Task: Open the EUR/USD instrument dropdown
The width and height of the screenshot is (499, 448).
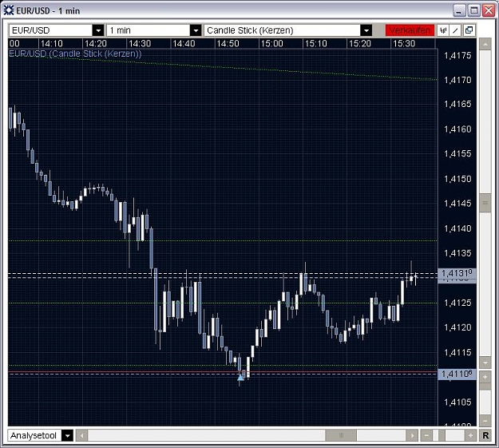Action: pos(98,30)
